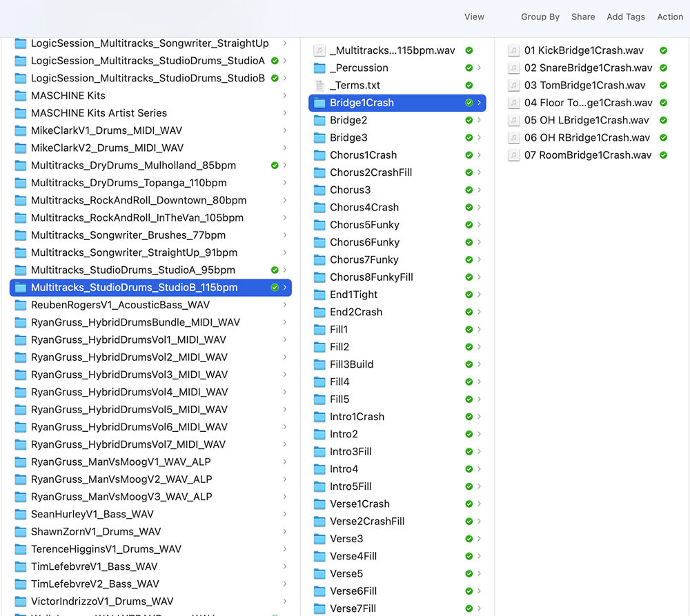
Task: Click the text file icon for _Terms.txt
Action: point(319,86)
